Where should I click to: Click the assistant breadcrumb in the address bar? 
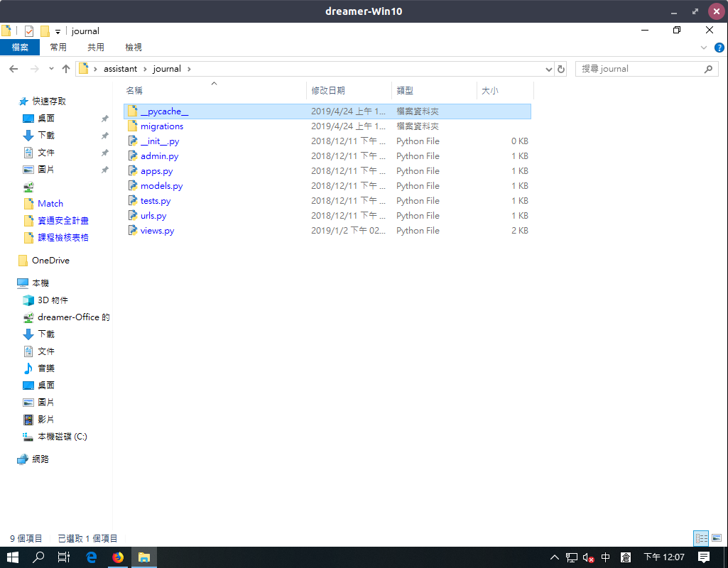(x=120, y=69)
